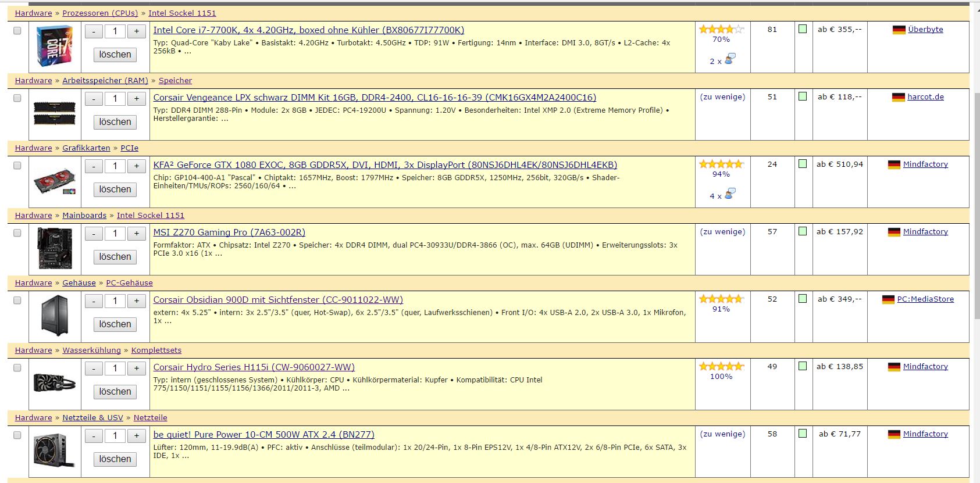Remove MSI Z270 Gaming Pro with löschen
Image resolution: width=980 pixels, height=483 pixels.
click(115, 257)
